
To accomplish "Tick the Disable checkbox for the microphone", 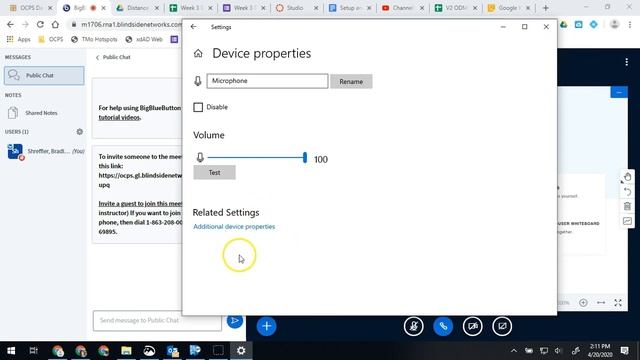I will pyautogui.click(x=198, y=107).
